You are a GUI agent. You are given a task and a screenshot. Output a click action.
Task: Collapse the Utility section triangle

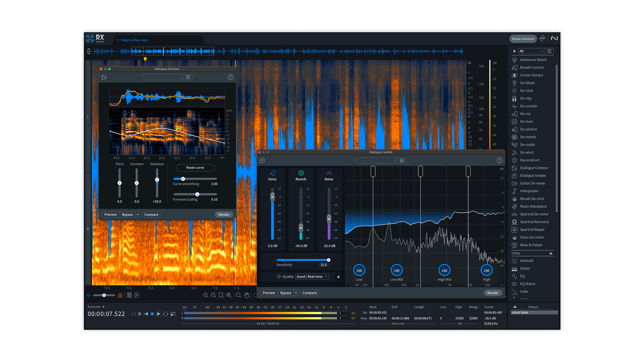click(x=550, y=253)
